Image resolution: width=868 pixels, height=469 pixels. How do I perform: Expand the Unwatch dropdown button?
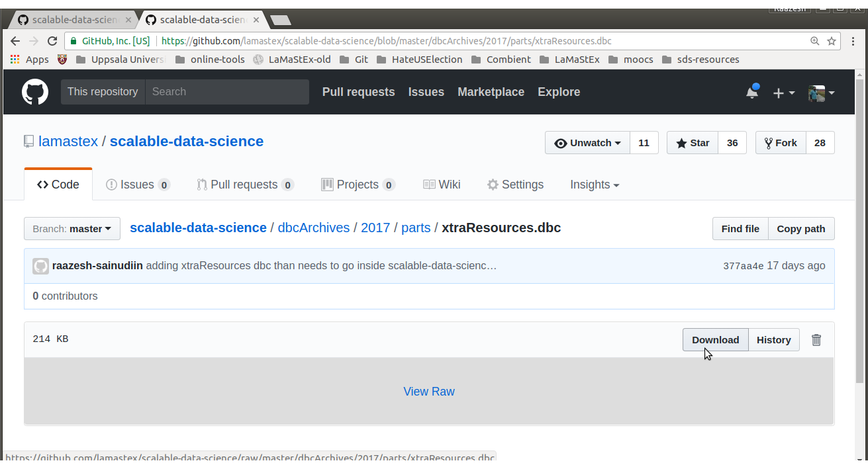click(587, 143)
